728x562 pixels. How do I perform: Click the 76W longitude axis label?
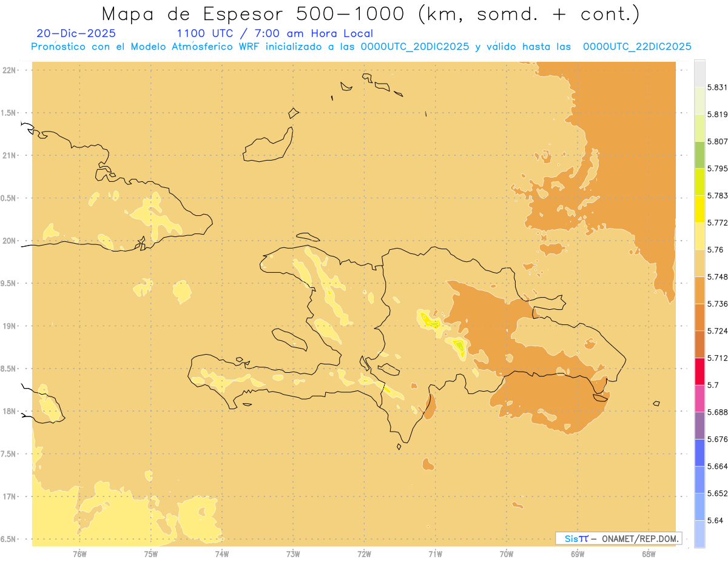(79, 554)
